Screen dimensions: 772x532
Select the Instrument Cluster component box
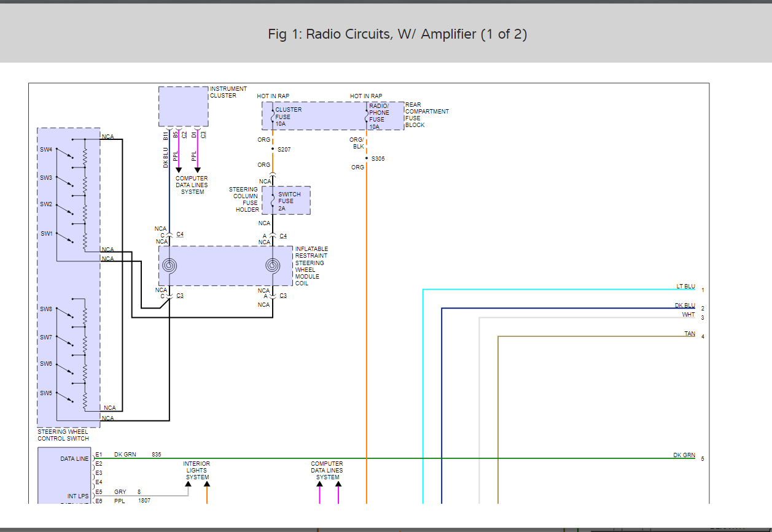tap(183, 106)
